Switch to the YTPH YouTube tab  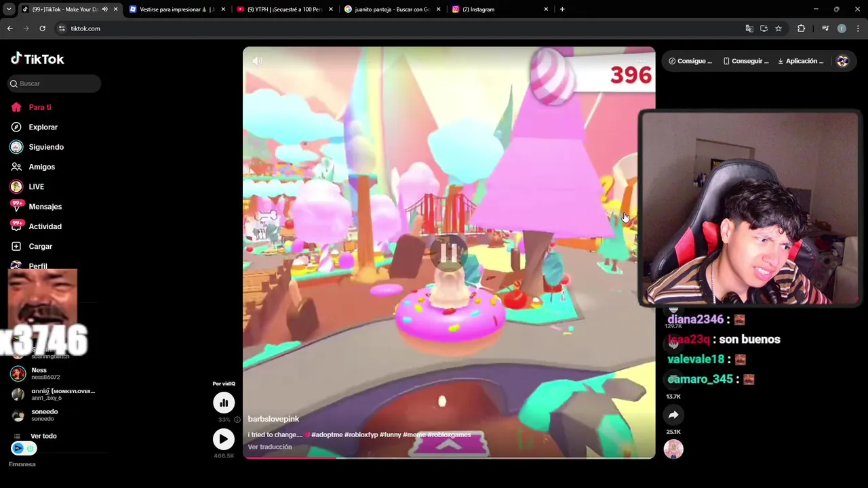point(285,9)
